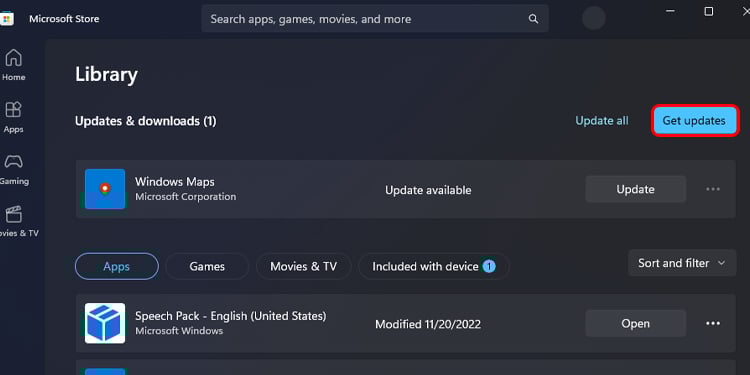Viewport: 750px width, 375px height.
Task: Click the Windows Maps title text
Action: [175, 182]
